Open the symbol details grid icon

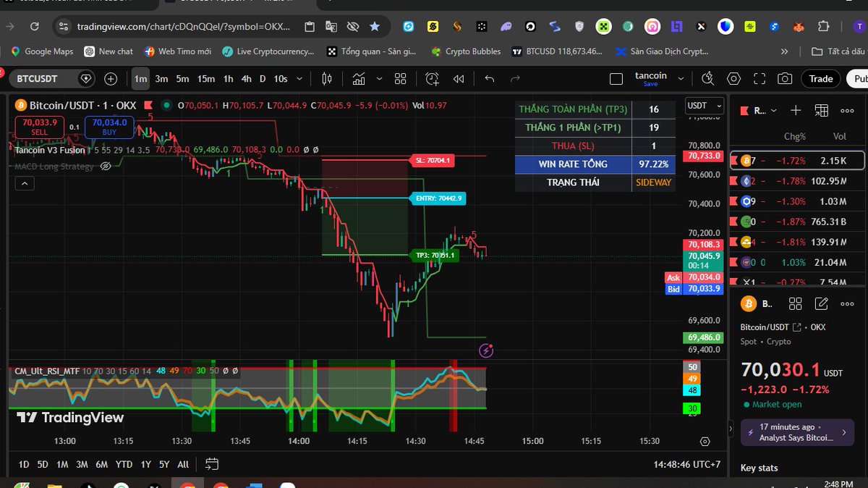click(795, 304)
